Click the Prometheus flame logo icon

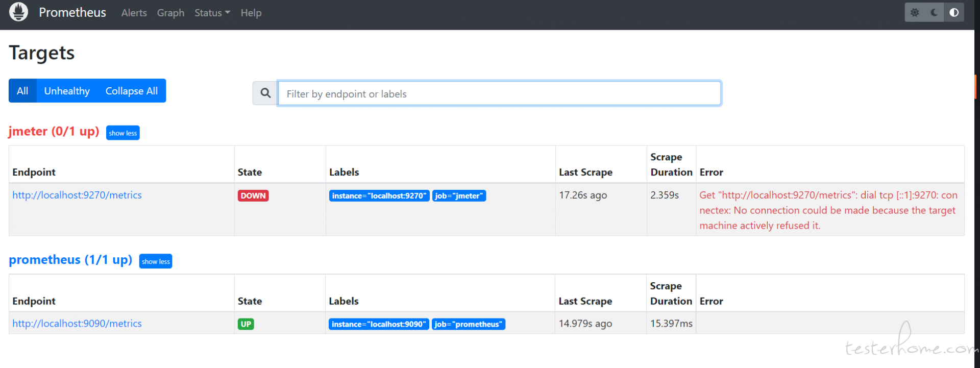(x=19, y=12)
